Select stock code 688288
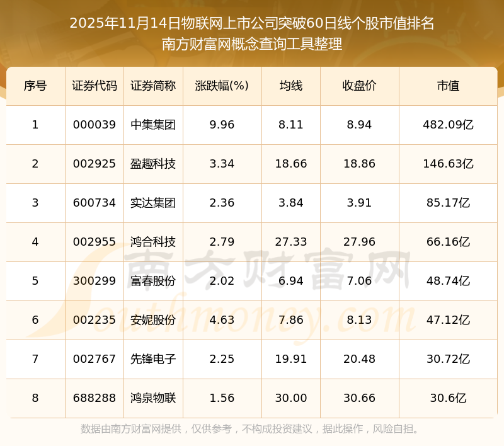504x446 pixels. (x=94, y=398)
